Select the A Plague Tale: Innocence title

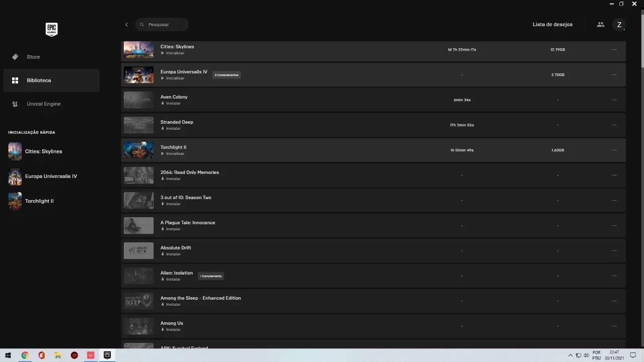click(188, 223)
